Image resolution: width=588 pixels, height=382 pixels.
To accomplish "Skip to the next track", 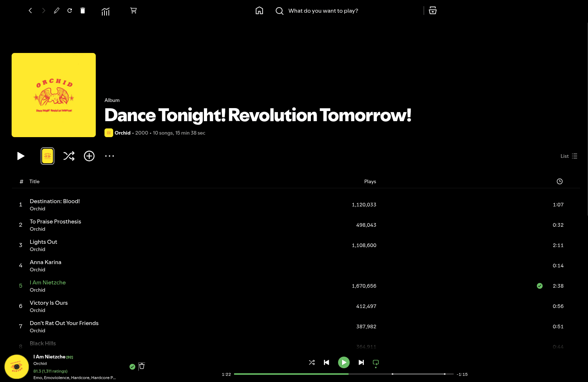I will [361, 362].
